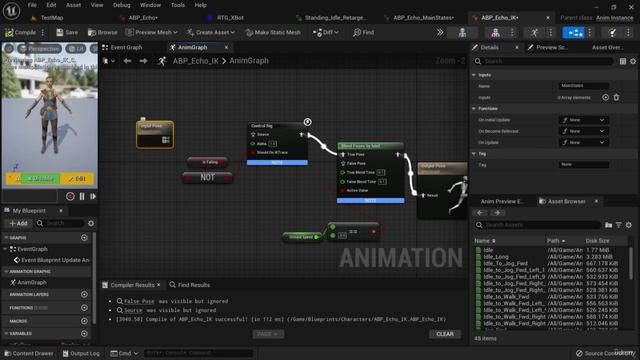
Task: Select EventGraph in My Blueprint tree
Action: 32,249
